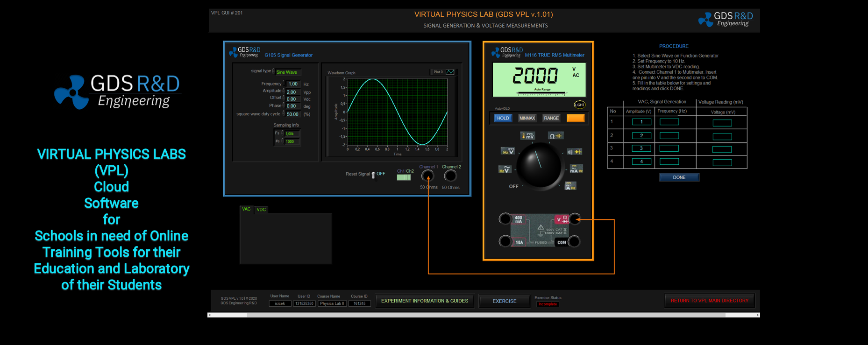Click row 2 Frequency (Hz) table field
Viewport: 868px width, 345px height.
coord(669,136)
